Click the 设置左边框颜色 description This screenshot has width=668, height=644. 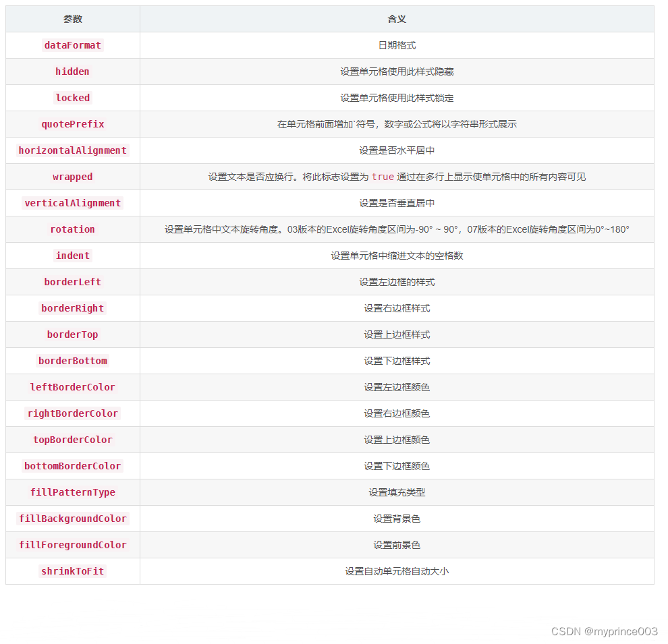tap(397, 387)
